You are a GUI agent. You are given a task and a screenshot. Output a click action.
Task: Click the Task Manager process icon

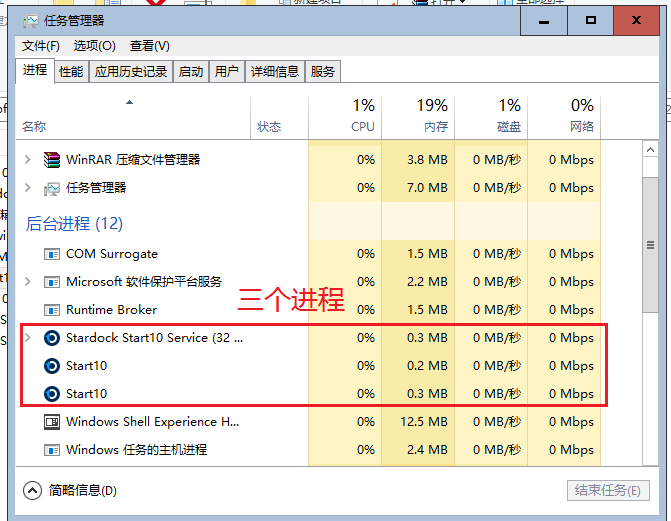click(52, 188)
